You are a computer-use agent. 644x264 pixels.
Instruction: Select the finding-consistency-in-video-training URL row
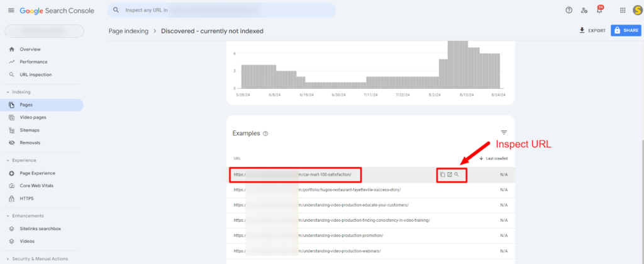pyautogui.click(x=370, y=221)
